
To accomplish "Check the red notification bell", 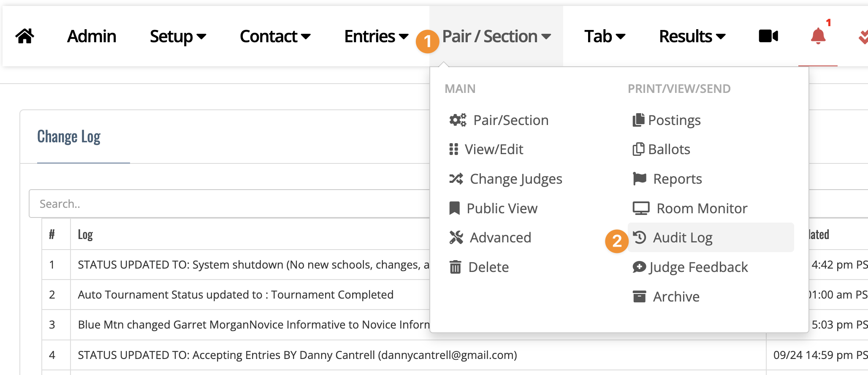I will pyautogui.click(x=818, y=36).
